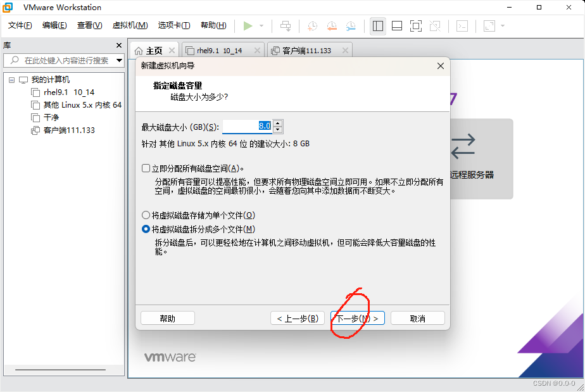Open the 帮助(H) menu
The height and width of the screenshot is (392, 585).
click(x=213, y=25)
